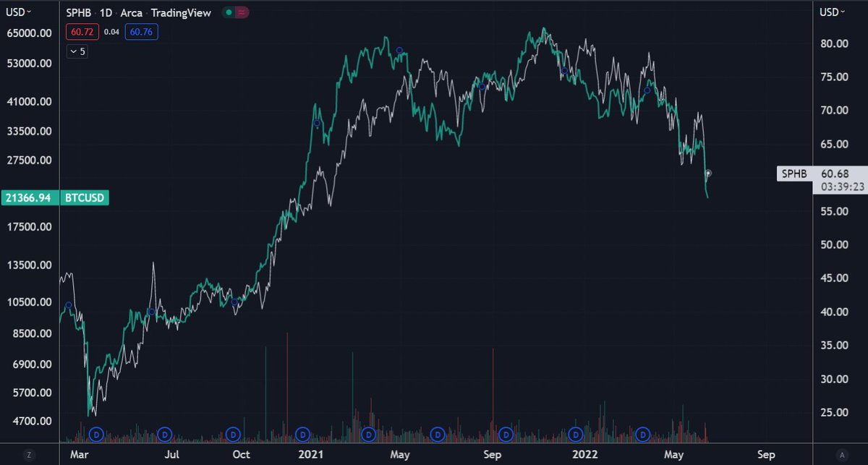868x465 pixels.
Task: Click the dividend marker at the 2021 label
Action: point(302,435)
